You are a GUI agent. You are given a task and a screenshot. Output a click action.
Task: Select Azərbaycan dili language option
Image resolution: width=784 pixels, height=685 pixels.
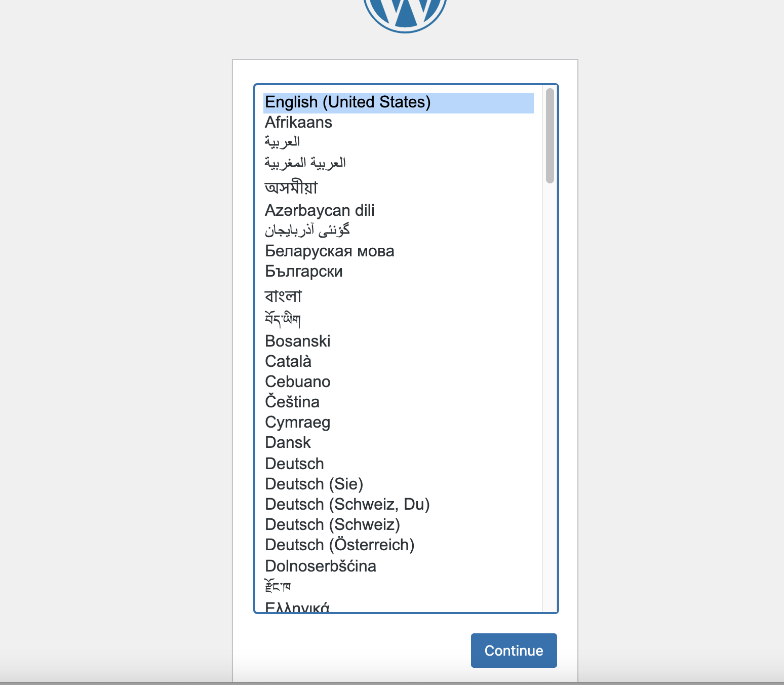click(x=320, y=211)
